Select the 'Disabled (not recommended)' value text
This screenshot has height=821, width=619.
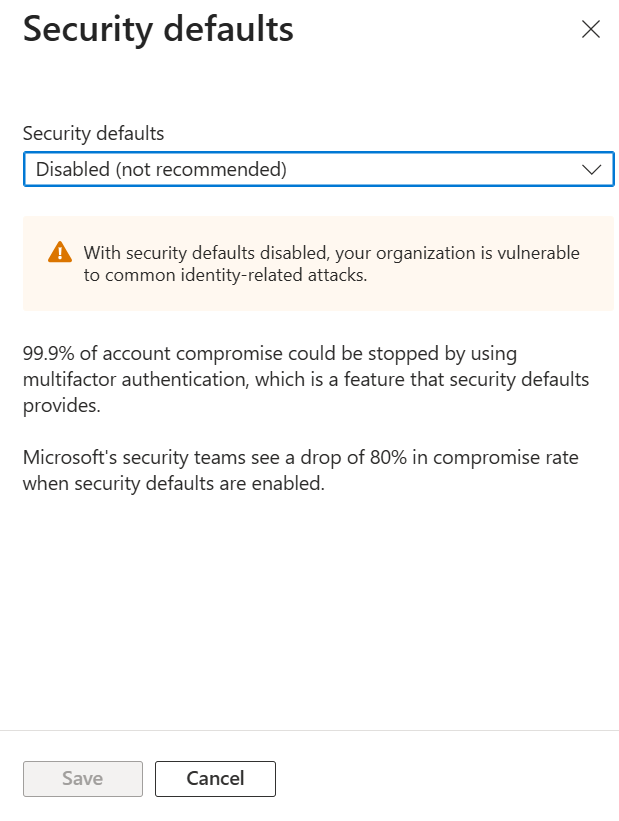pos(161,170)
